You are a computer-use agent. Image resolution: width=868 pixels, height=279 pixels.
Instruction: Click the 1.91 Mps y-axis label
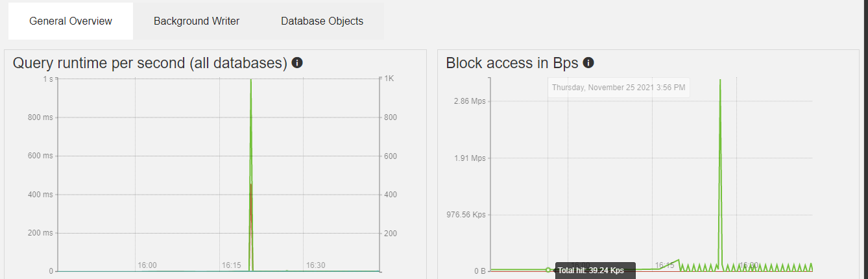[470, 158]
